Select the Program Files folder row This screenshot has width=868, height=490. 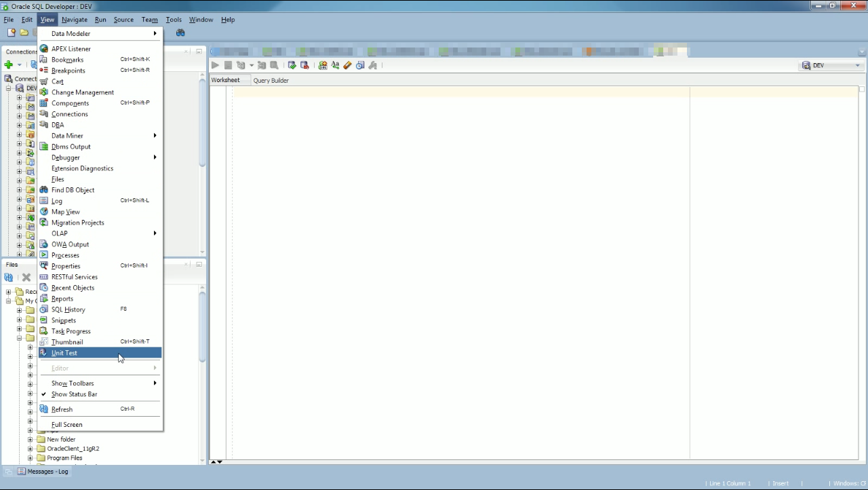pyautogui.click(x=60, y=458)
